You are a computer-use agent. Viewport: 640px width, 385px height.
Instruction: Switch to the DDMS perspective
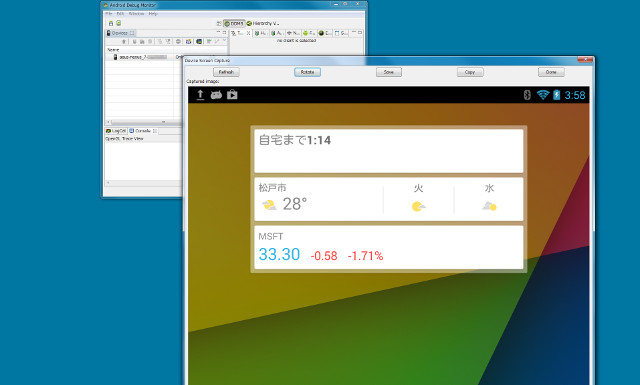point(234,23)
